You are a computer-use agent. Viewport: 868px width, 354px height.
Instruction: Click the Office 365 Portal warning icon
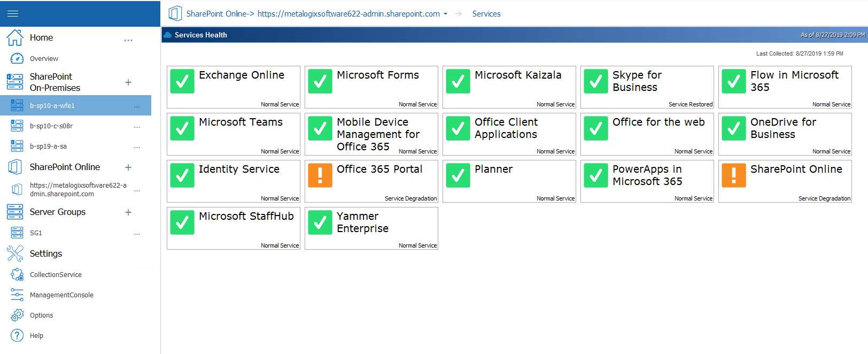click(x=320, y=175)
